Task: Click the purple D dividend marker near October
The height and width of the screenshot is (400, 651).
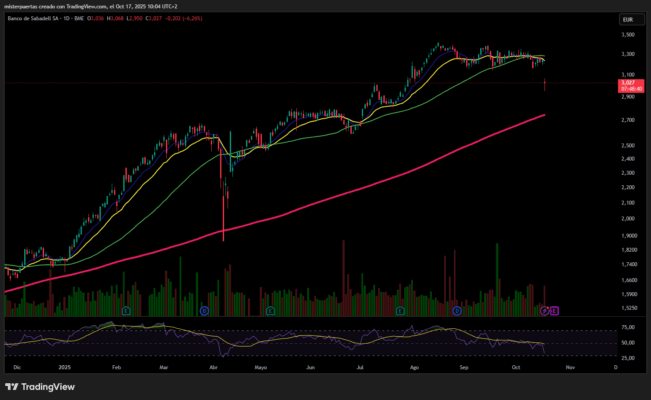Action: tap(545, 312)
